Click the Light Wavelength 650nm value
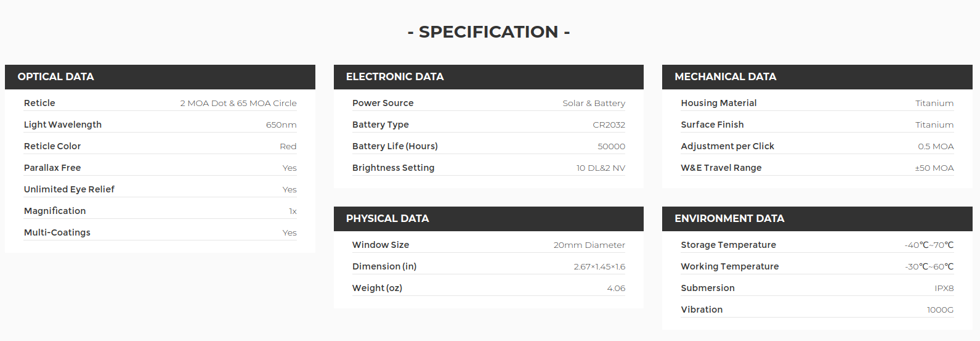 [281, 125]
